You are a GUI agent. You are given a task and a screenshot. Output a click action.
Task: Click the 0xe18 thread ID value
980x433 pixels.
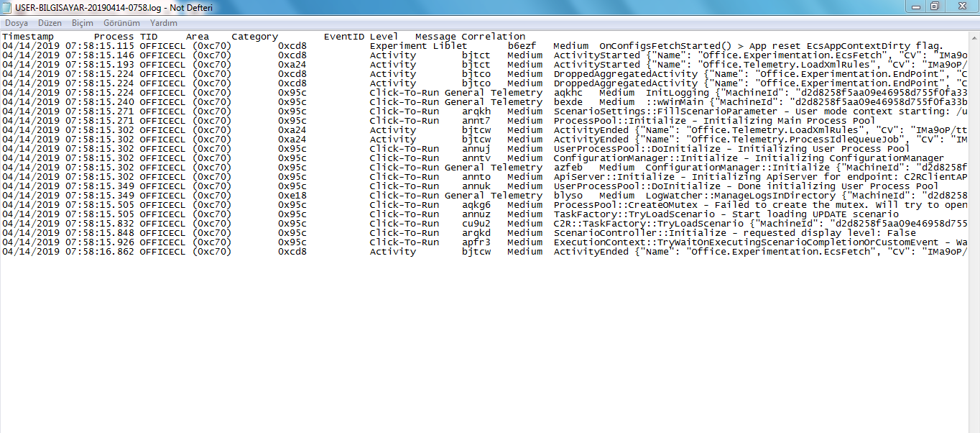pos(292,196)
